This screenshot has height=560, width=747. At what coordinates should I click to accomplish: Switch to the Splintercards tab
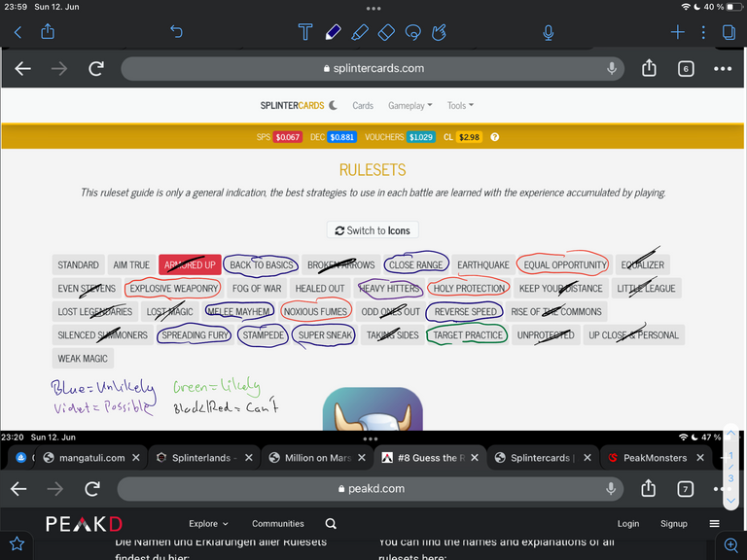point(543,458)
